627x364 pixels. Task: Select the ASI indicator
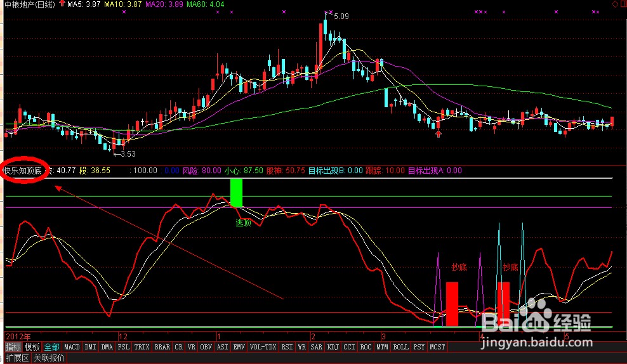coord(222,347)
